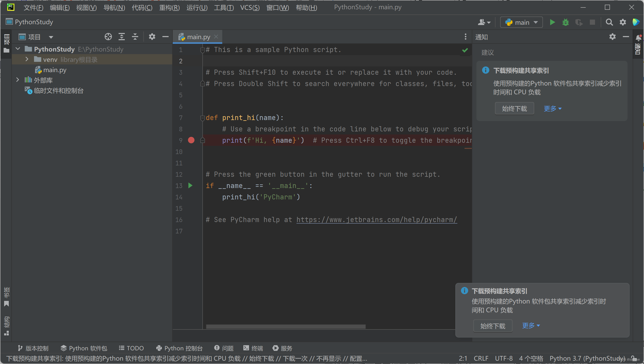The image size is (644, 364).
Task: Fold the print_hi function at line 7
Action: [202, 118]
